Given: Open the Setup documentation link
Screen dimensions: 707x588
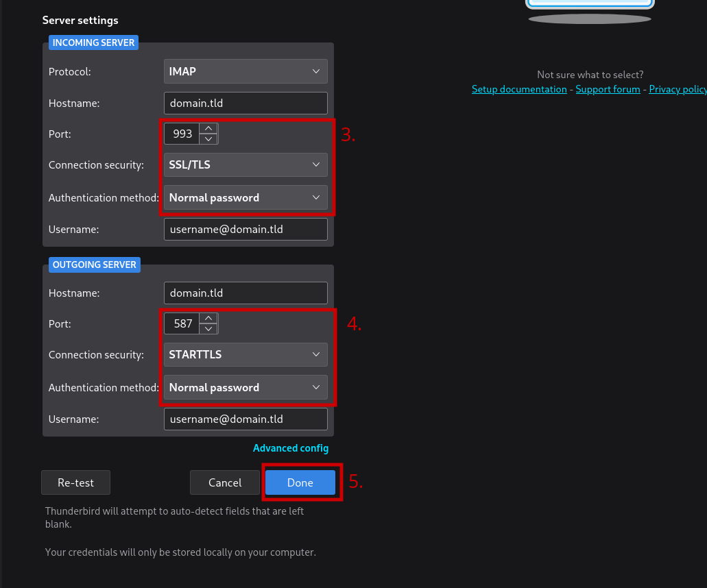Looking at the screenshot, I should tap(519, 89).
